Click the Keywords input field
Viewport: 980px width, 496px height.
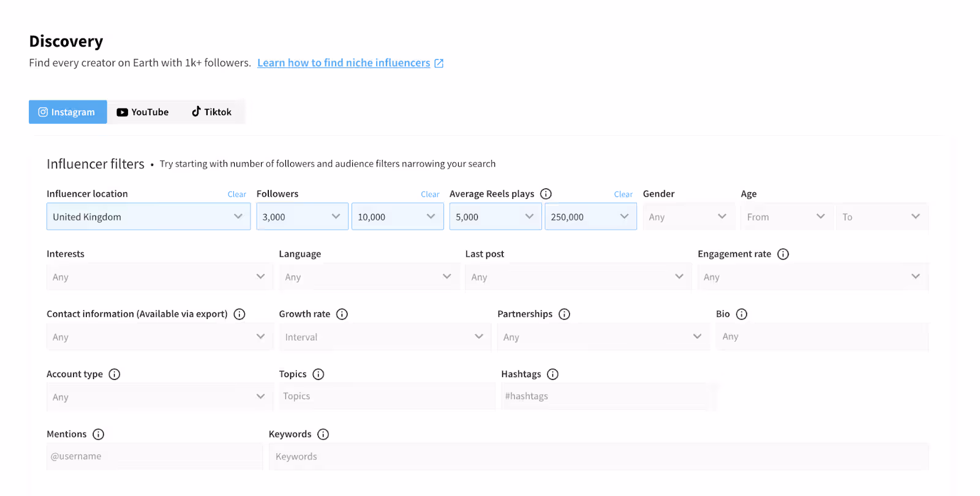pyautogui.click(x=598, y=457)
